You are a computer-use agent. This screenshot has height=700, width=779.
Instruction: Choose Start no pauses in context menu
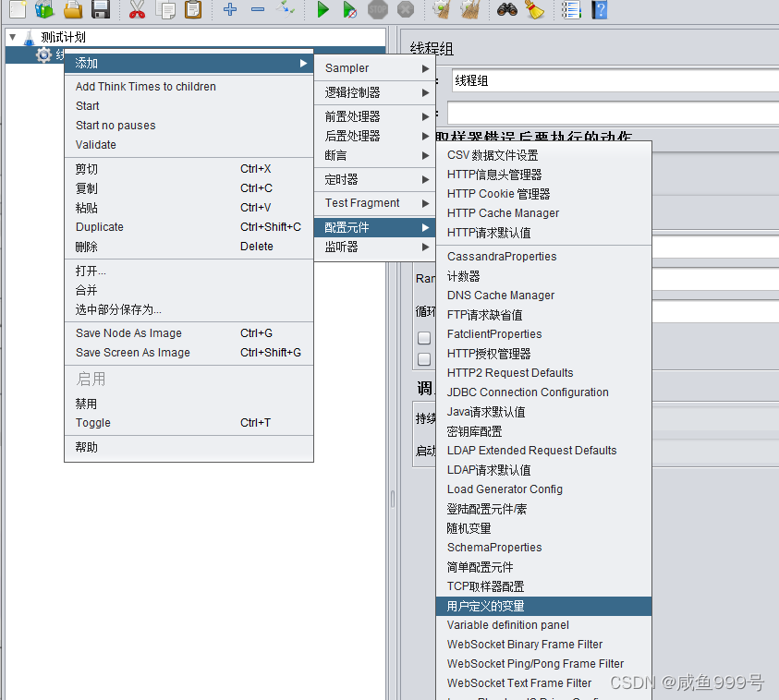coord(189,125)
